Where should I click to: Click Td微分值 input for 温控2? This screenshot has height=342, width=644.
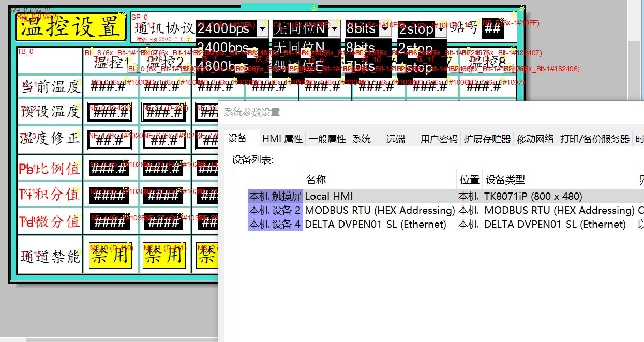pos(163,222)
